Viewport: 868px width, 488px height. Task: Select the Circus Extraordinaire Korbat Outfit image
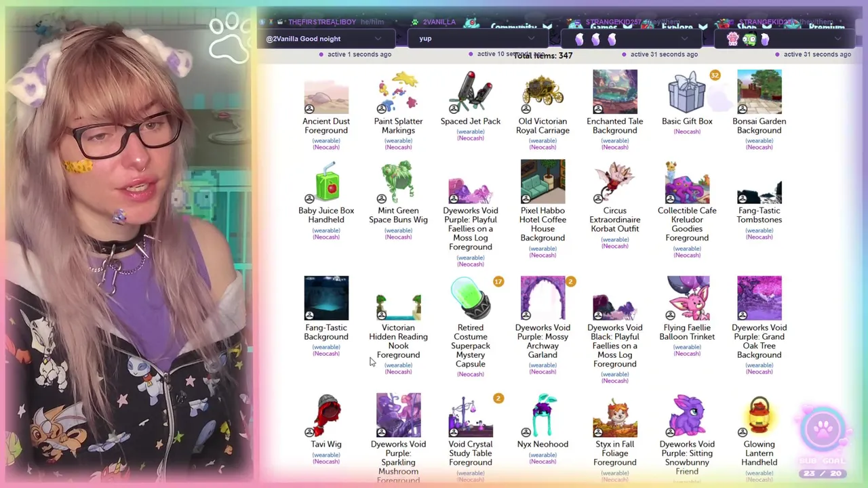[615, 181]
